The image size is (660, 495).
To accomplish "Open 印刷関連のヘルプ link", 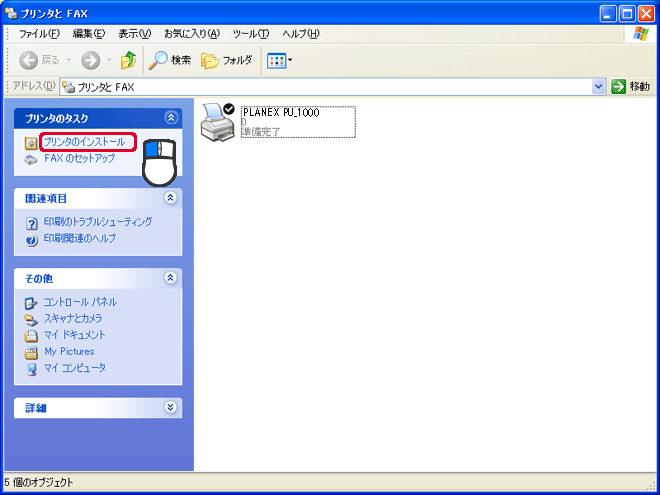I will (80, 239).
